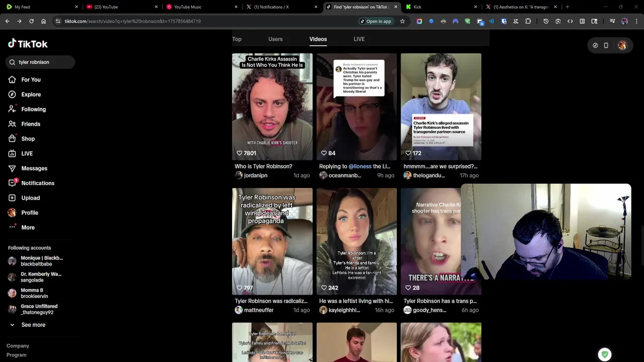
Task: Click the Program footer link
Action: pyautogui.click(x=16, y=355)
